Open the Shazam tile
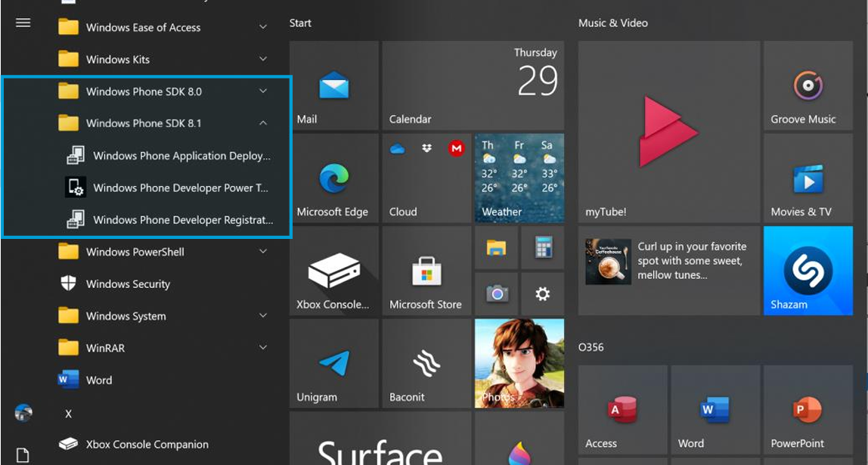 click(808, 271)
